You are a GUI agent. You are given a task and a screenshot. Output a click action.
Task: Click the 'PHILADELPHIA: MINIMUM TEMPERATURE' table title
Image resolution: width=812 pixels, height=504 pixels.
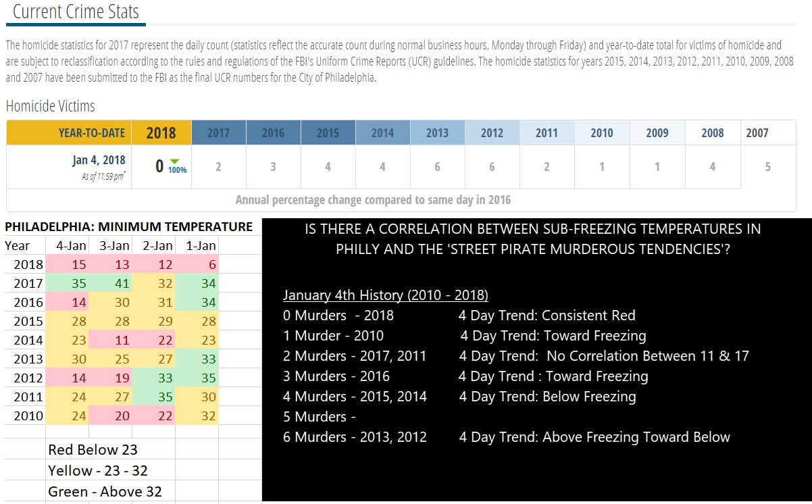128,226
